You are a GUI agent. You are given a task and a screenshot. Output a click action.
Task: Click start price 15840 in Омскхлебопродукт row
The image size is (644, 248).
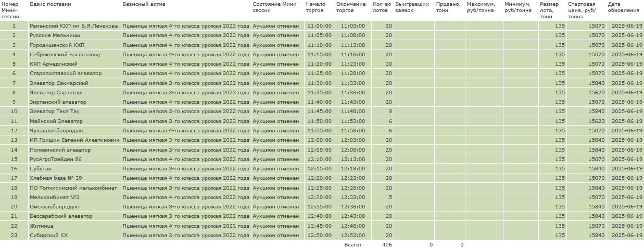coord(586,207)
